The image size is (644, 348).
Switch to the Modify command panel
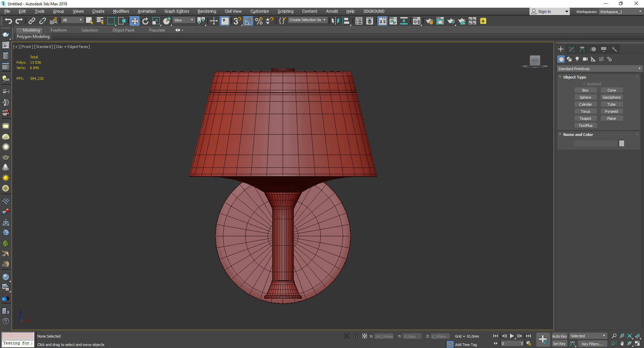571,49
